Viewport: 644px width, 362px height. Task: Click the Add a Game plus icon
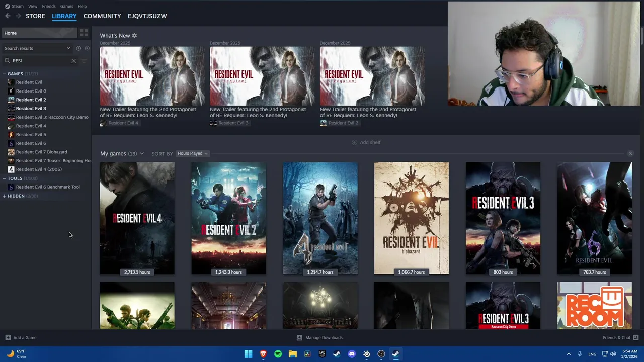pos(8,338)
